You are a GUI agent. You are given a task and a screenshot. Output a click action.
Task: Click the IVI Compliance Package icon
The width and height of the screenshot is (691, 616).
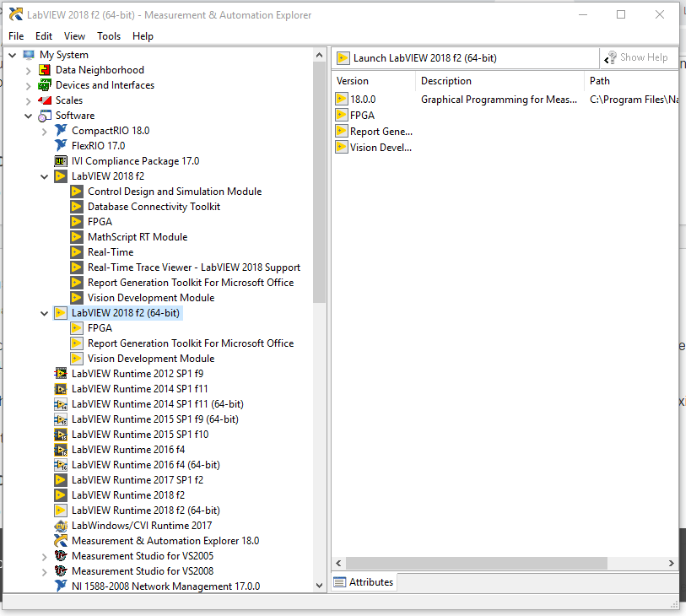point(61,161)
